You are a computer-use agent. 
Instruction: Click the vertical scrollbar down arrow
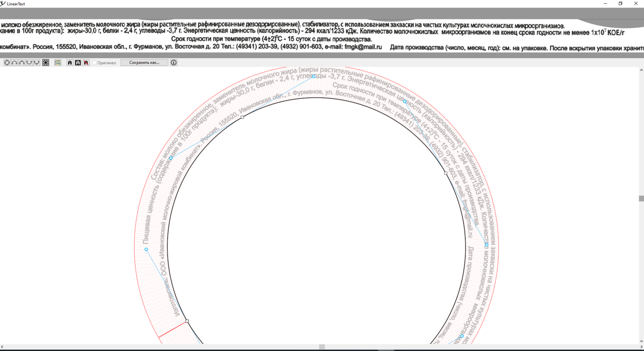pos(641,342)
